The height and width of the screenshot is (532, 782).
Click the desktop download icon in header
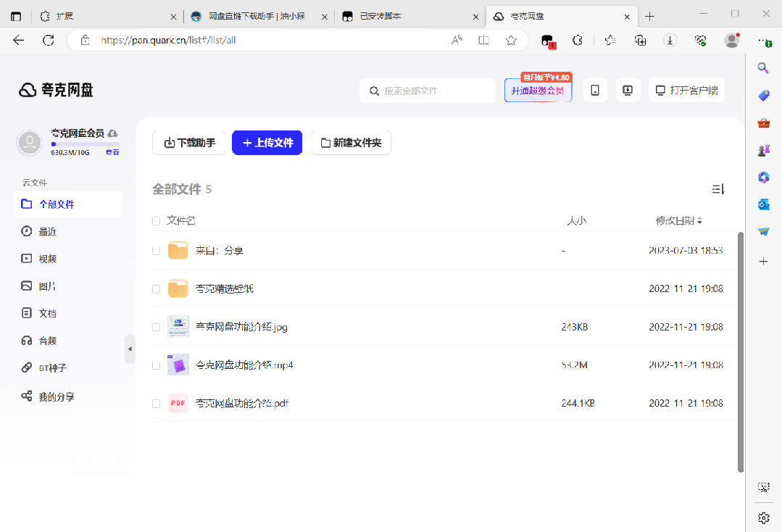pos(628,91)
